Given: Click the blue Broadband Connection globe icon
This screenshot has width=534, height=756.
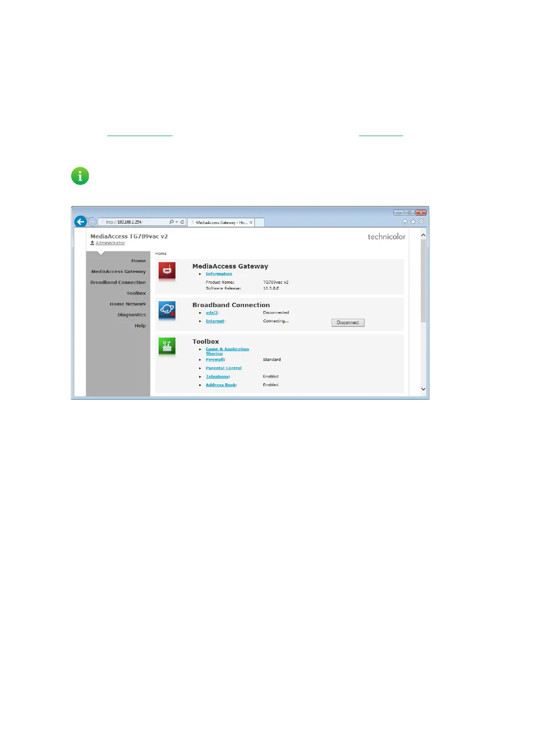Looking at the screenshot, I should [x=167, y=310].
